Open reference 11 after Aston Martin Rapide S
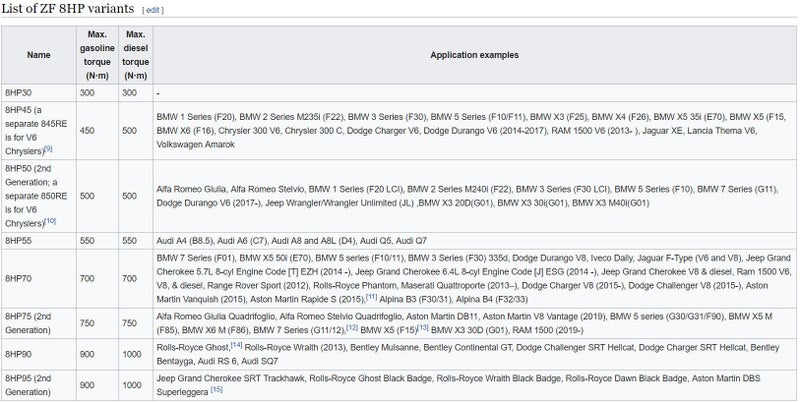This screenshot has width=800, height=403. 371,298
